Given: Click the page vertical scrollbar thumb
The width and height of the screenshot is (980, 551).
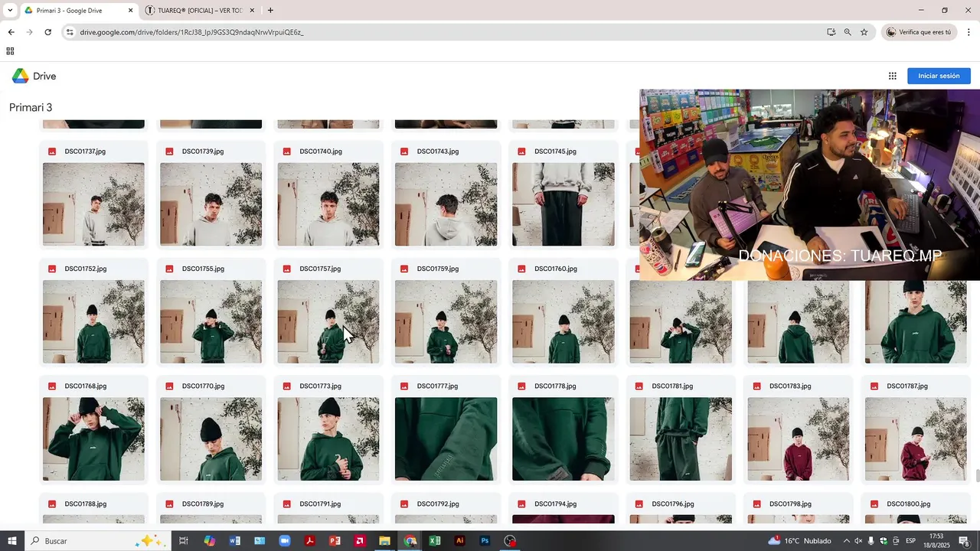Looking at the screenshot, I should tap(977, 475).
